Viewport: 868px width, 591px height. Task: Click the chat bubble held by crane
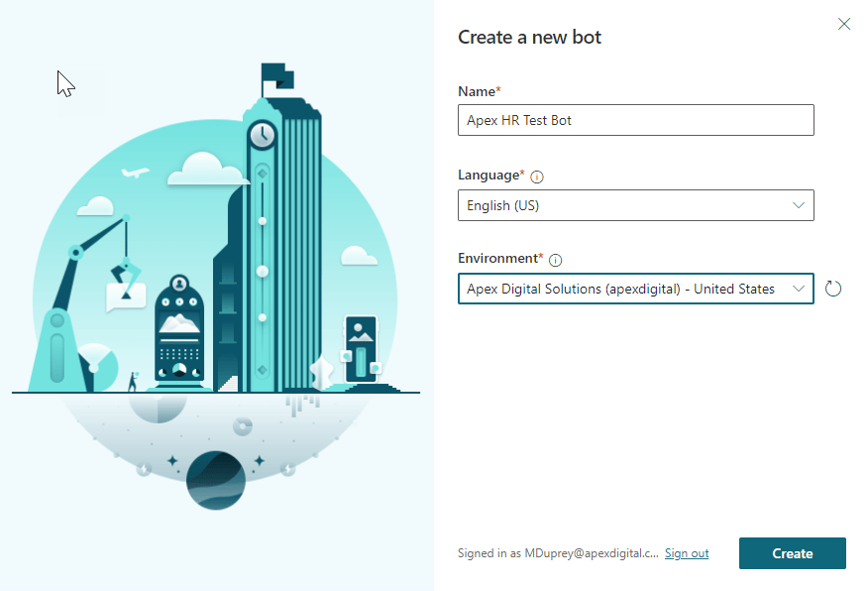126,295
